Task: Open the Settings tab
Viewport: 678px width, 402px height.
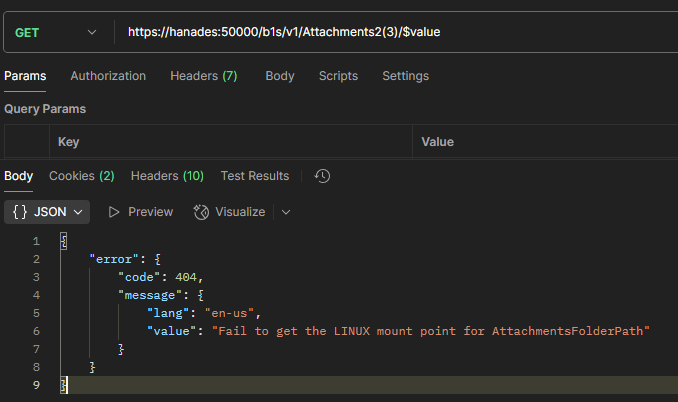Action: (x=406, y=76)
